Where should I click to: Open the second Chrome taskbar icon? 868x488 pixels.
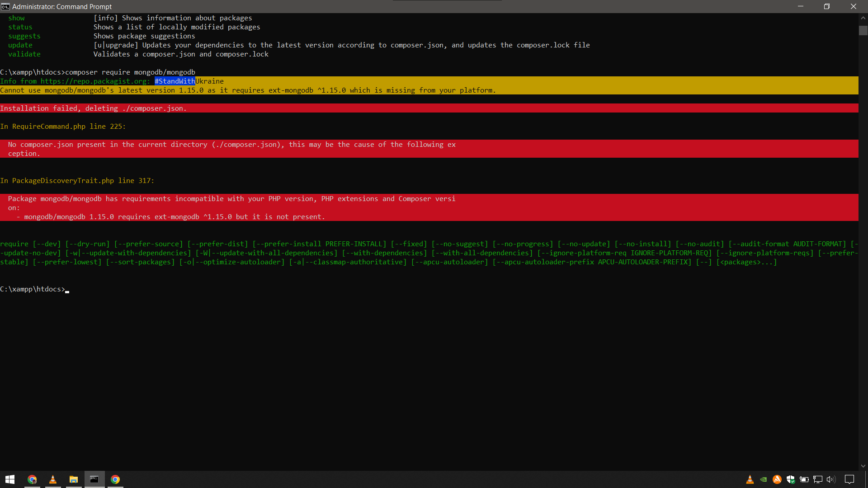pyautogui.click(x=115, y=479)
